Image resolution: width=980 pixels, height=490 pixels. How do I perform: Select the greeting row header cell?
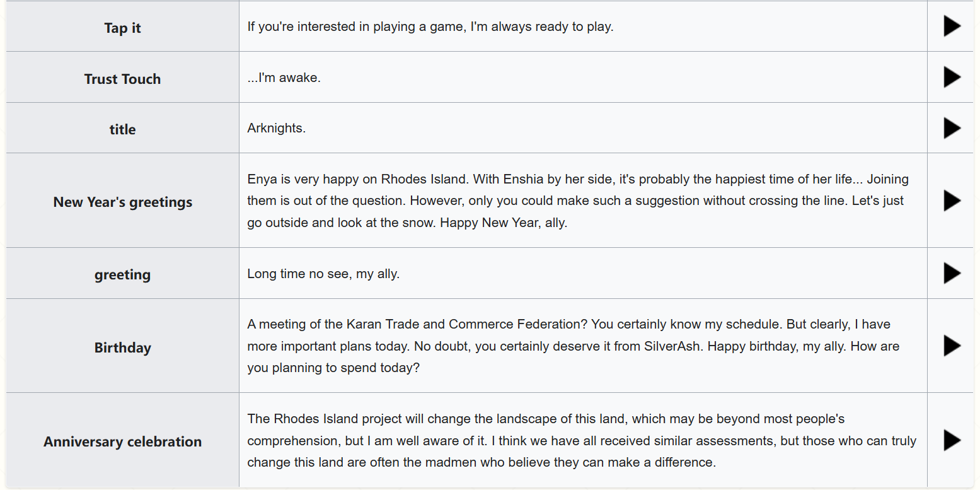point(123,273)
